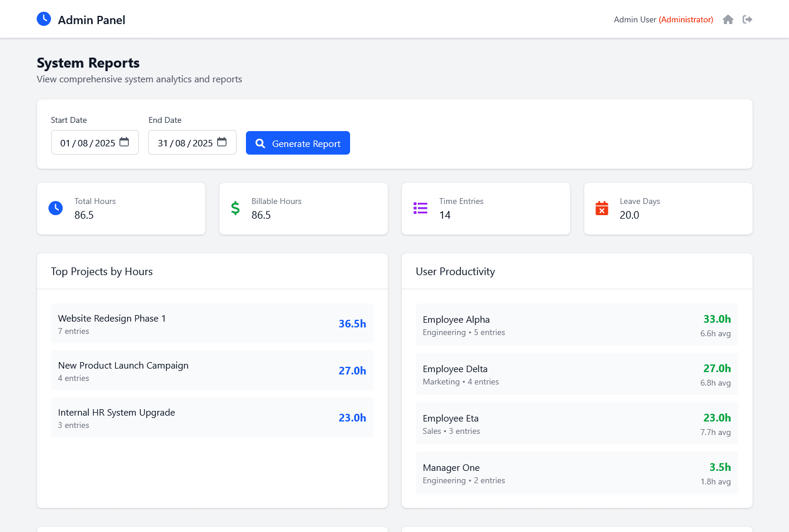789x532 pixels.
Task: Open the End Date calendar picker
Action: pyautogui.click(x=221, y=142)
